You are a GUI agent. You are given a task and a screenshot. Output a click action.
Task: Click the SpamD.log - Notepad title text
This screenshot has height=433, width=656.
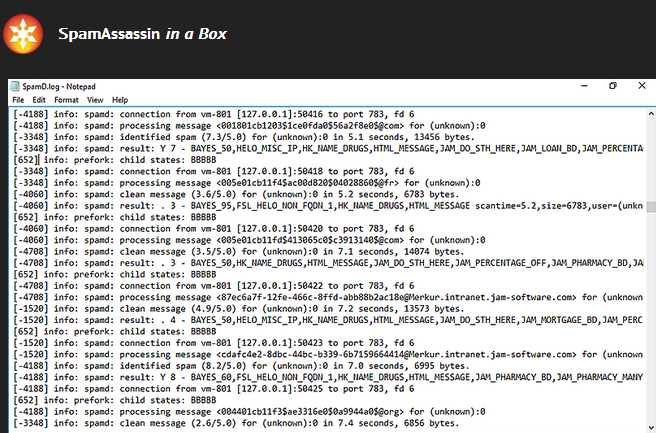59,87
